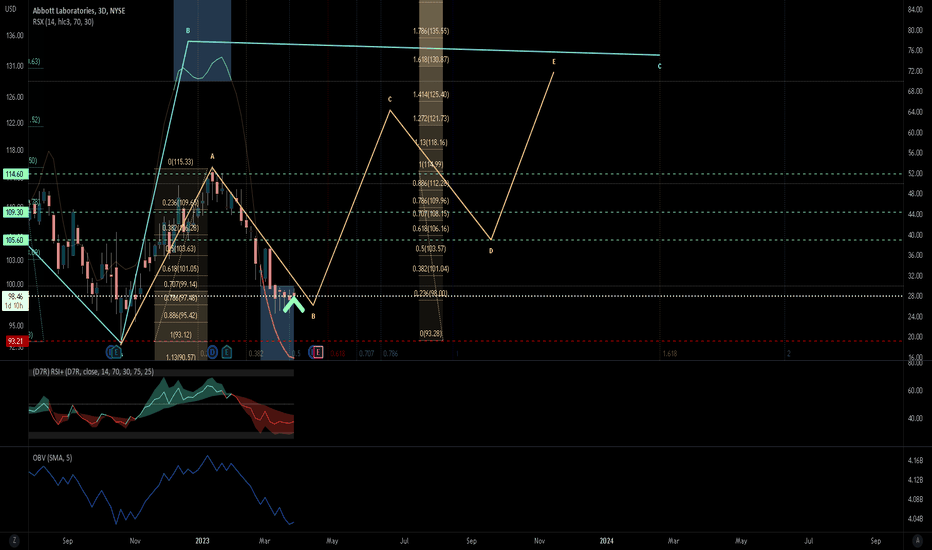Click the 105.60 green price label
The height and width of the screenshot is (550, 932).
[14, 240]
